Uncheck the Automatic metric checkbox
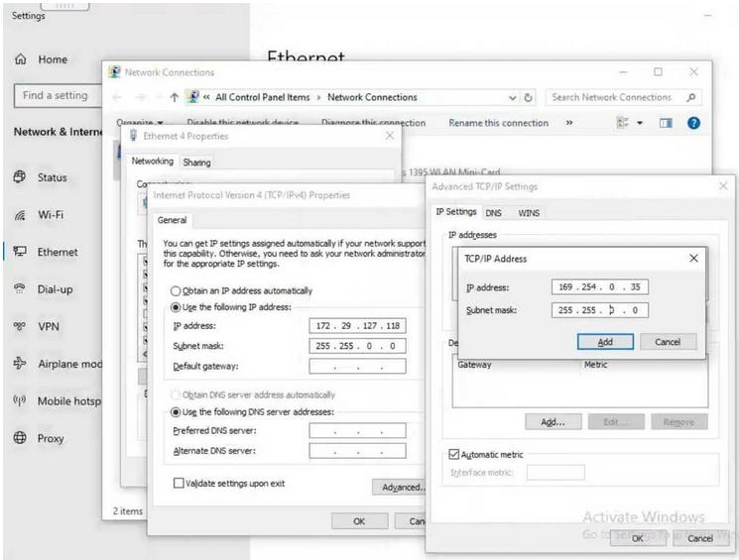 tap(453, 455)
